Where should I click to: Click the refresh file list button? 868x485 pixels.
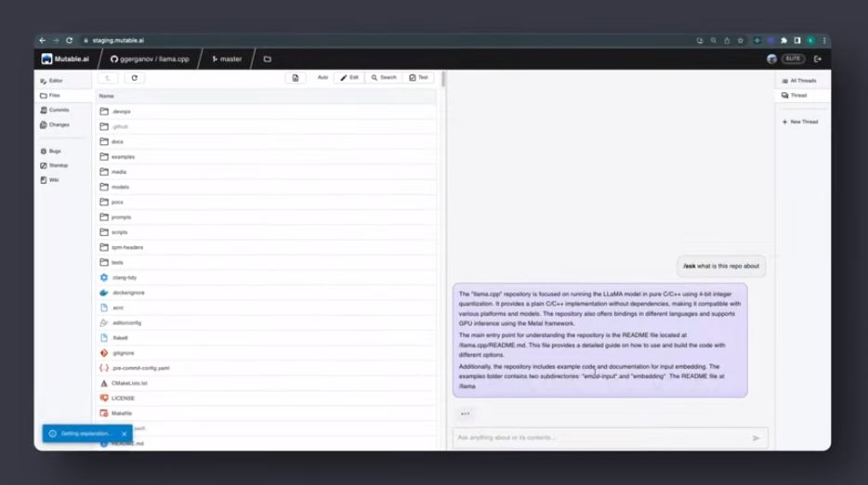click(x=134, y=78)
